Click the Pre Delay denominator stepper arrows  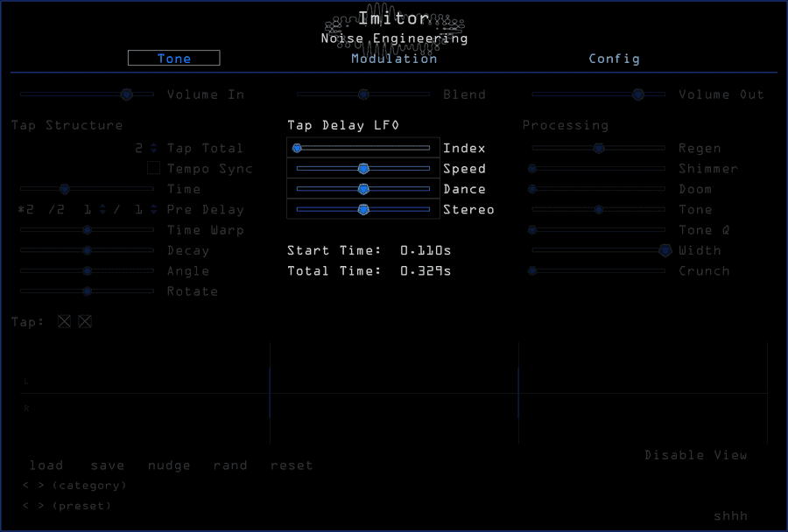(x=154, y=209)
